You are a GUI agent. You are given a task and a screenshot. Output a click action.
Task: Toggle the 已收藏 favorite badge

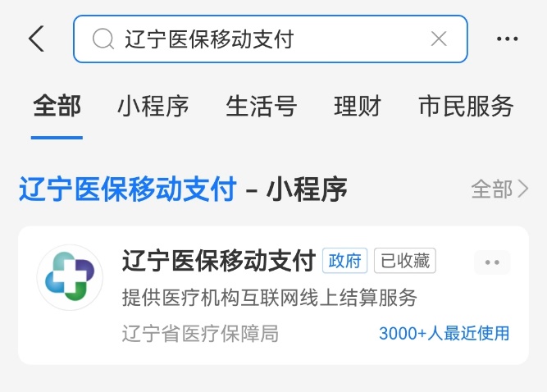405,261
